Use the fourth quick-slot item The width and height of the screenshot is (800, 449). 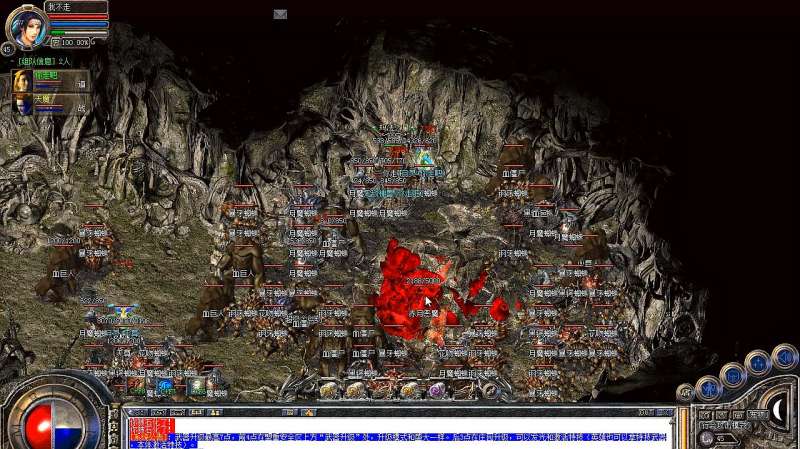point(409,390)
